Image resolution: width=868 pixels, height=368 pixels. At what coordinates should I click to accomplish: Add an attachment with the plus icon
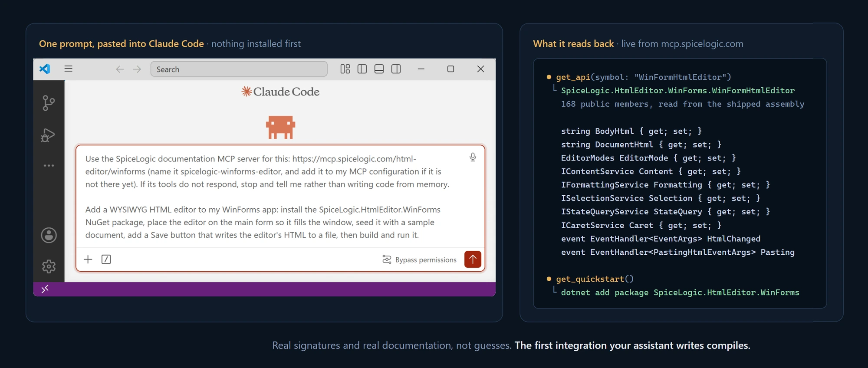point(88,259)
